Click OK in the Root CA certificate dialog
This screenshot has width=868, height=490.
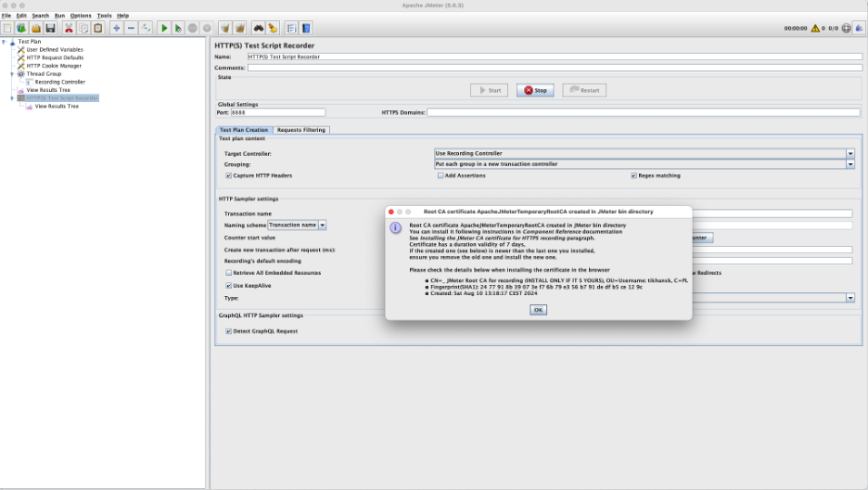(x=538, y=310)
